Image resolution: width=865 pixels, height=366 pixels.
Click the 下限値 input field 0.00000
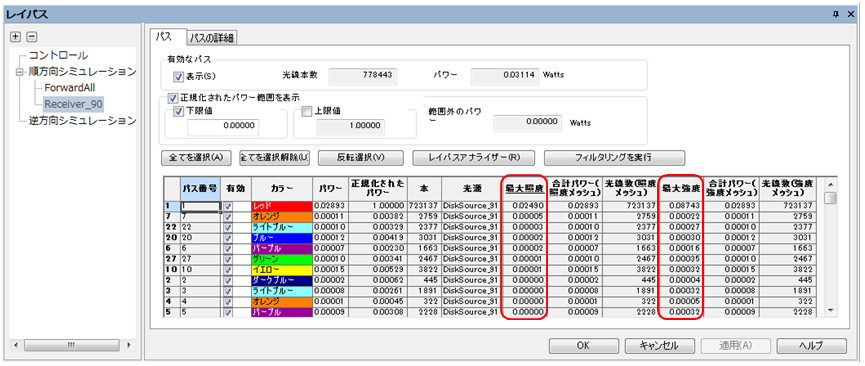(223, 126)
